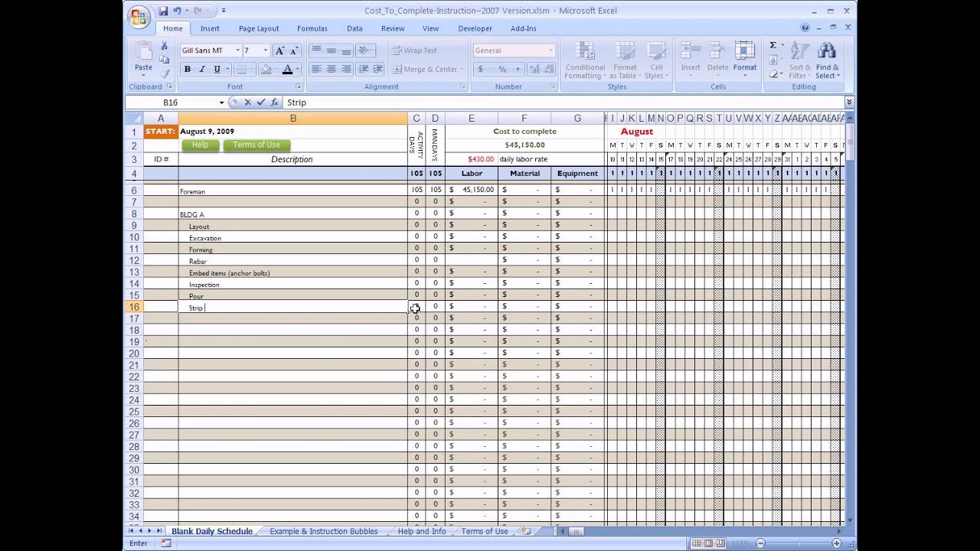
Task: Apply the Percent Style format
Action: 502,69
